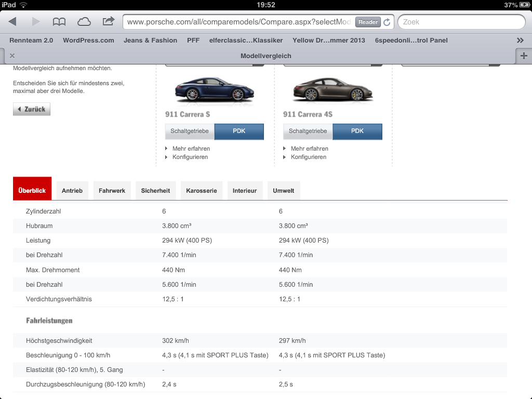The image size is (532, 399).
Task: Select the Max. Drehmoment row label
Action: tap(52, 270)
